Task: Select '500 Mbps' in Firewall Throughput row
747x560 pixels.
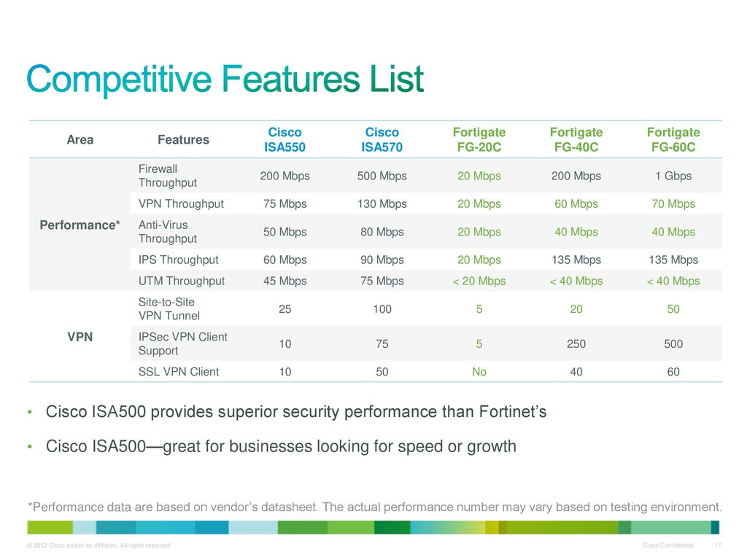Action: (382, 176)
